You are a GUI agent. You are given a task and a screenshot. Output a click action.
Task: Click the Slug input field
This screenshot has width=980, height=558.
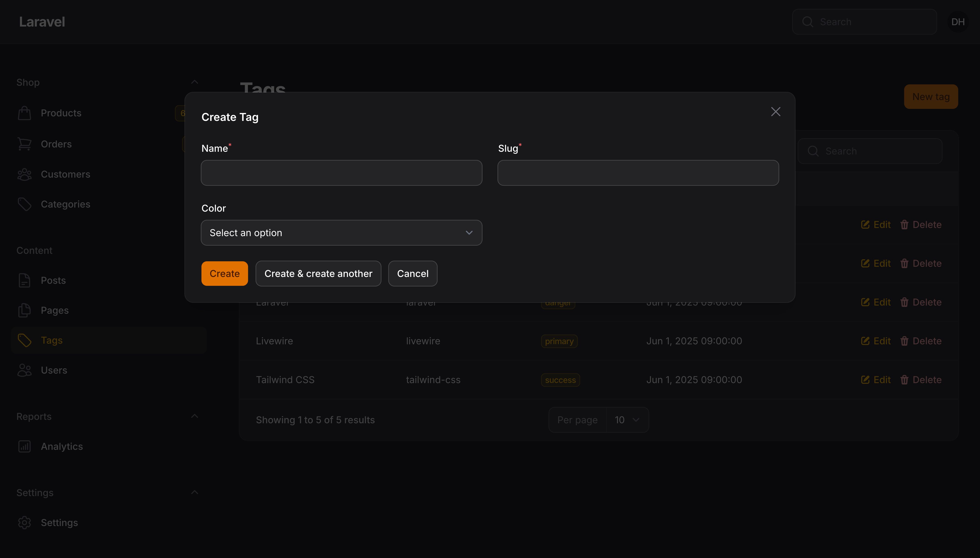(x=638, y=173)
